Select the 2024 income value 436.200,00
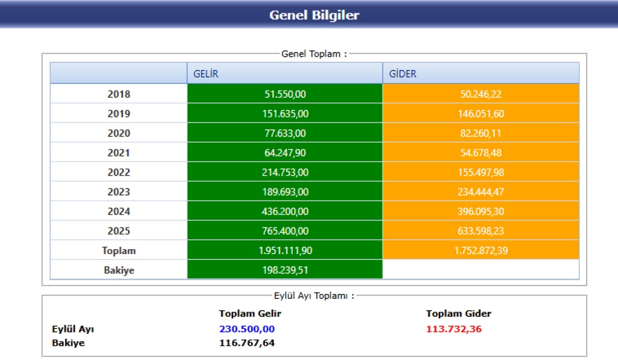 point(285,212)
